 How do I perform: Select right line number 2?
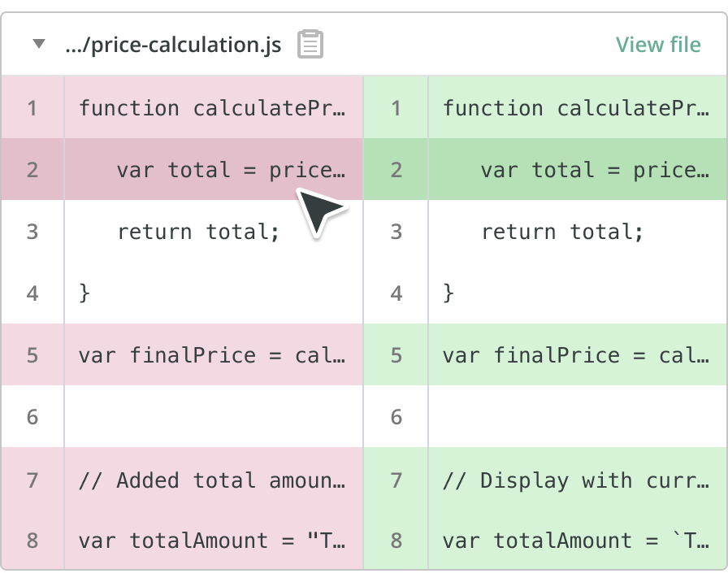pyautogui.click(x=396, y=169)
